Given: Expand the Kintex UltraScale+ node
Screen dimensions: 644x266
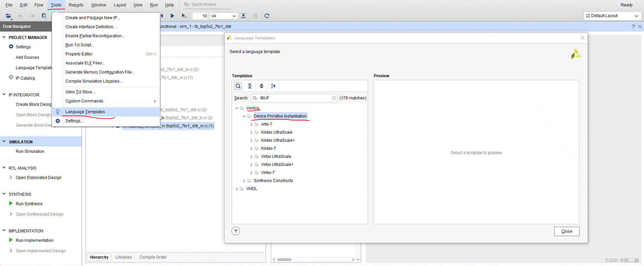Looking at the screenshot, I should point(251,140).
